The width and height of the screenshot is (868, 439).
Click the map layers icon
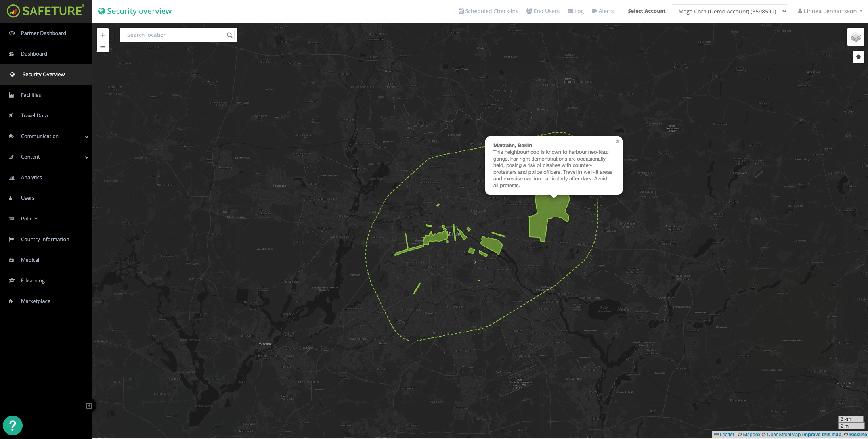pyautogui.click(x=855, y=37)
